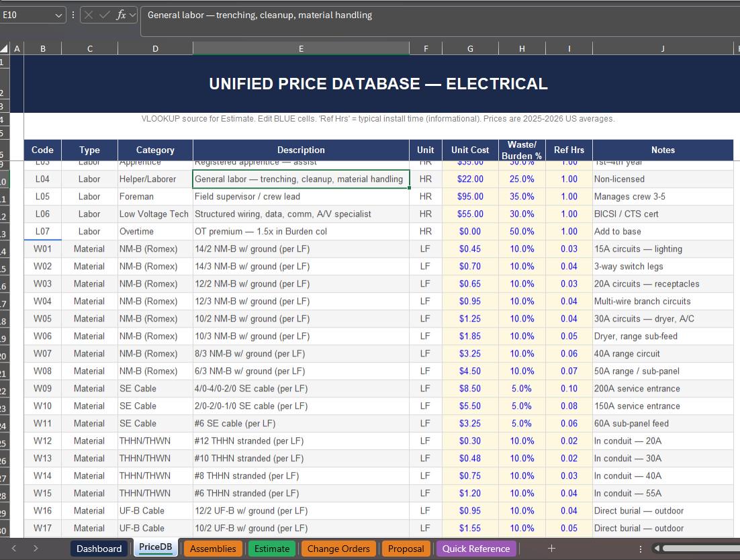The image size is (740, 560).
Task: Select the 4/0-4/0-2/0 SE cable cell
Action: tap(301, 388)
